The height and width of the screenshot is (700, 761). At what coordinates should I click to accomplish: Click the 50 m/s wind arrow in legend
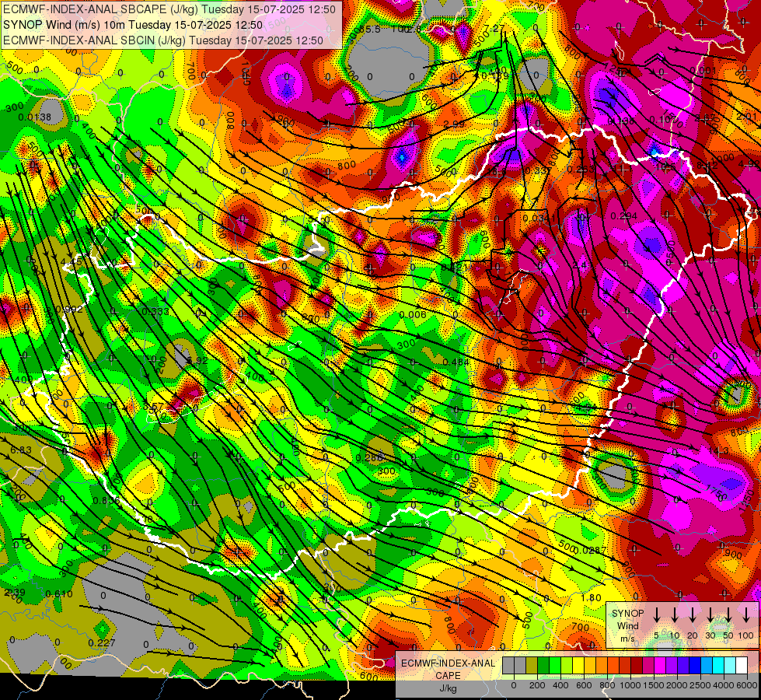click(728, 615)
